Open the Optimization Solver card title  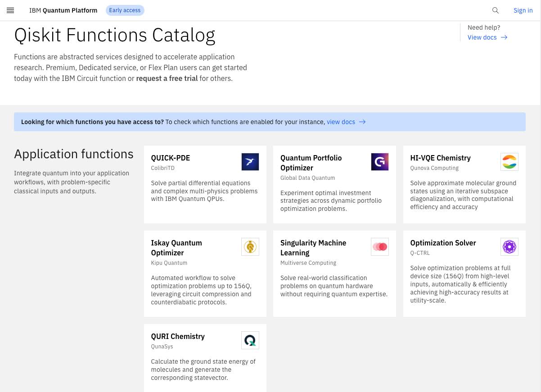(443, 243)
